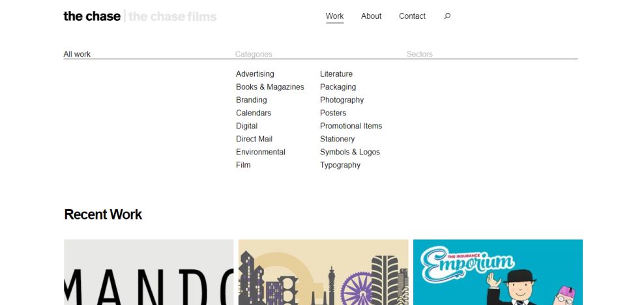Open the Insurance Emporium project thumbnail

498,272
